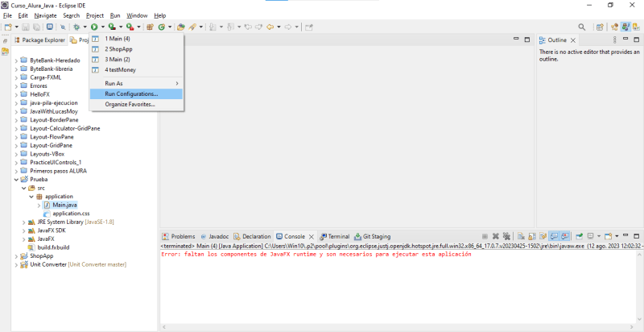Launch 4 testMoney from the run history

(x=136, y=70)
